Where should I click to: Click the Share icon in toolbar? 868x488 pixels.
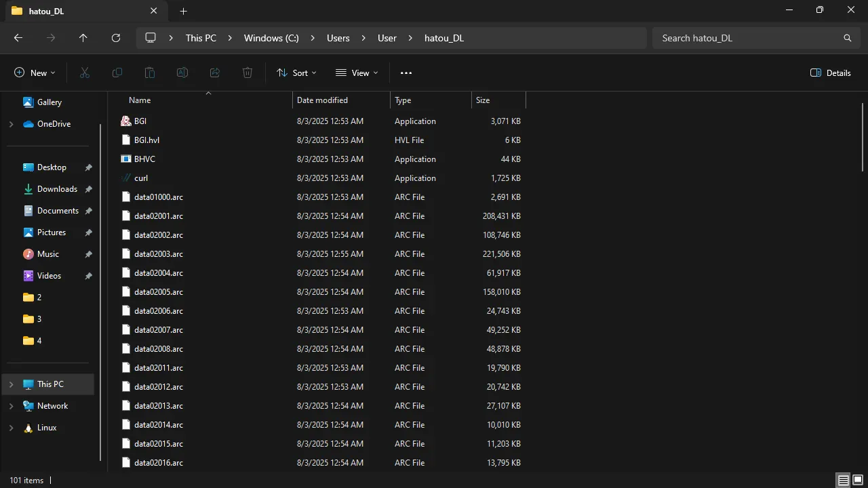[215, 73]
